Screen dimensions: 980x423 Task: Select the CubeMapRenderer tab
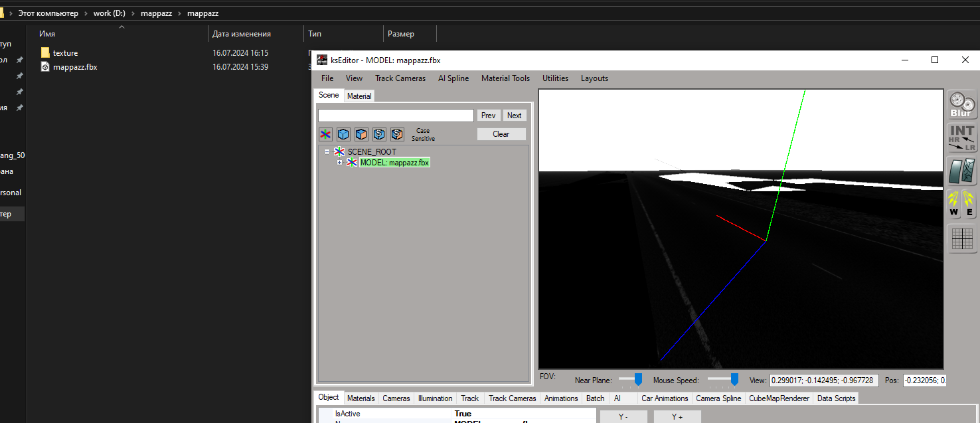coord(779,398)
